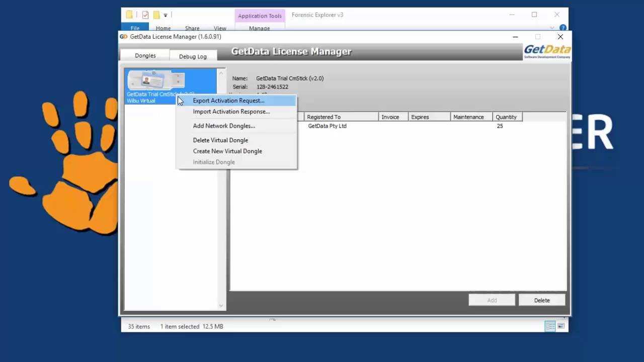The image size is (644, 362).
Task: Click the name value GetData Trial CmStick (v2.0)
Action: click(290, 78)
